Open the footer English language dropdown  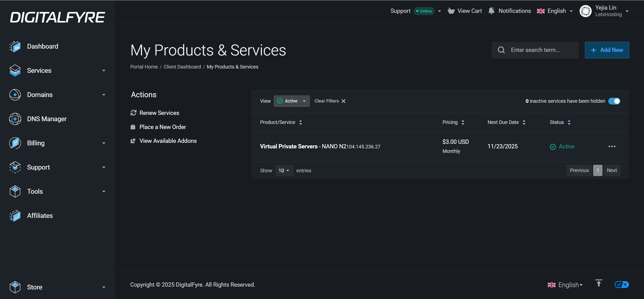pyautogui.click(x=565, y=285)
